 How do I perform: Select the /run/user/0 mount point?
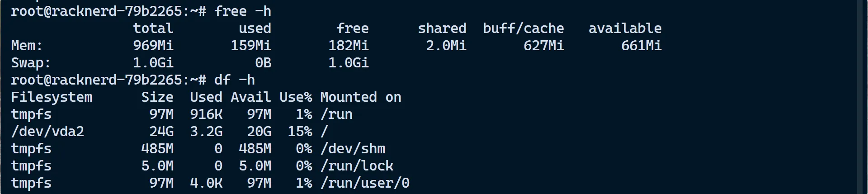pos(365,183)
